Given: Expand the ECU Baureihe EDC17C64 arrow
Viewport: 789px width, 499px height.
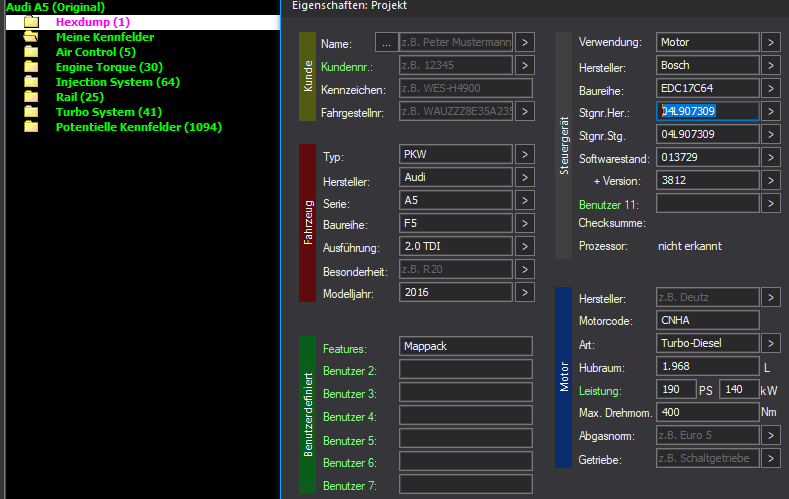Looking at the screenshot, I should [771, 88].
